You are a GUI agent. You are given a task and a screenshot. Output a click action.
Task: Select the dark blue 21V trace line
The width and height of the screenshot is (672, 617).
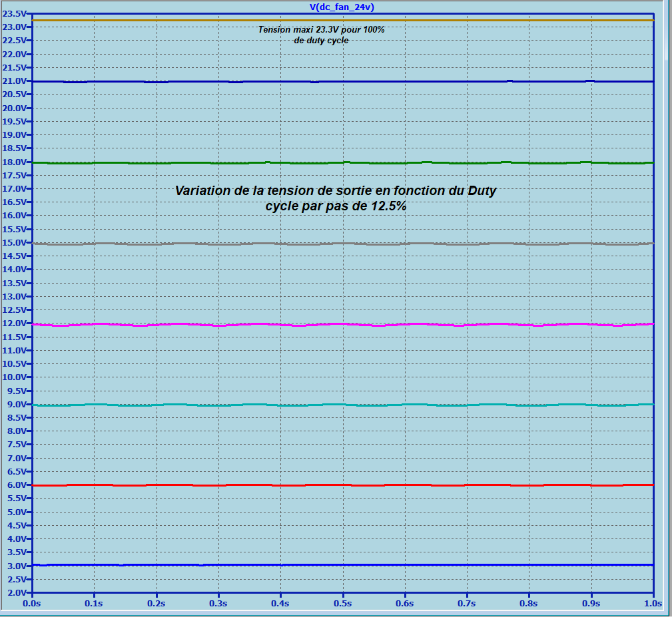tap(343, 81)
